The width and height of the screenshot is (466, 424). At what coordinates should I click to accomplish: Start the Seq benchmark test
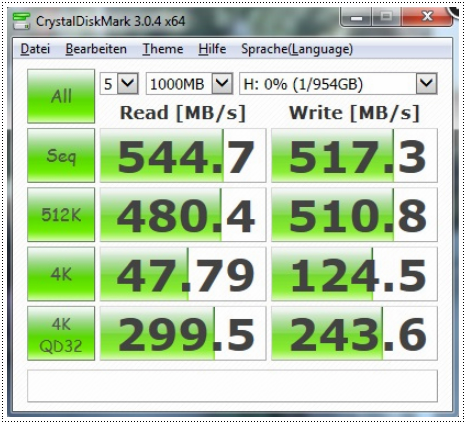coord(61,155)
